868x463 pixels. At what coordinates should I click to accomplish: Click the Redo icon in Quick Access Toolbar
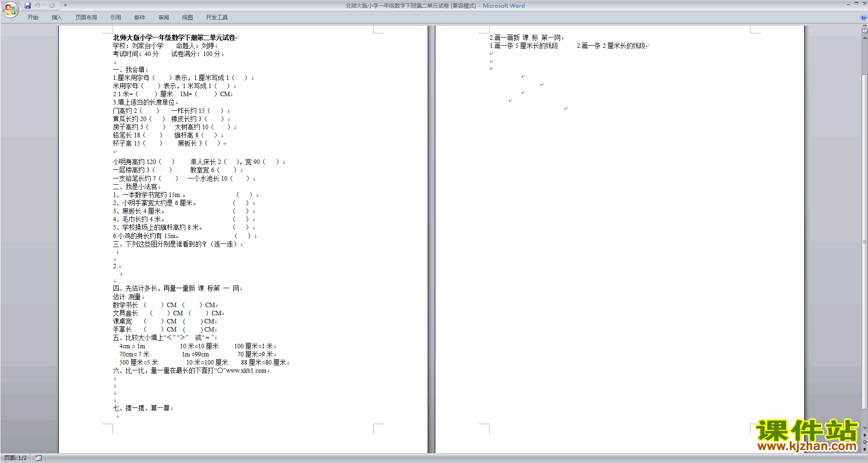52,5
